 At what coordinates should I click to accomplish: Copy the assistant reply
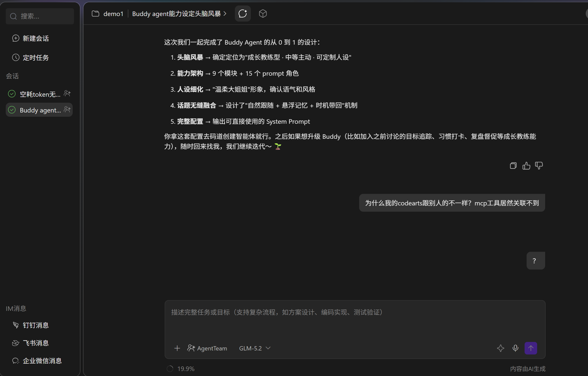[513, 166]
